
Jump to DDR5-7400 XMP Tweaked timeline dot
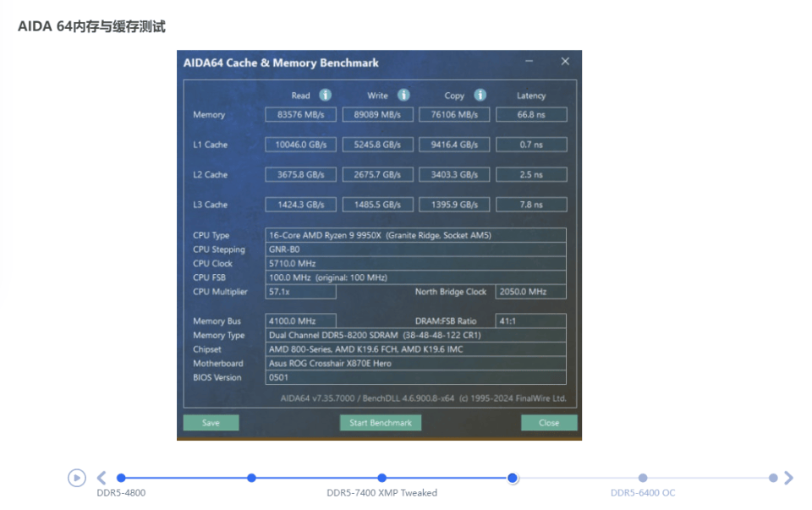click(382, 478)
